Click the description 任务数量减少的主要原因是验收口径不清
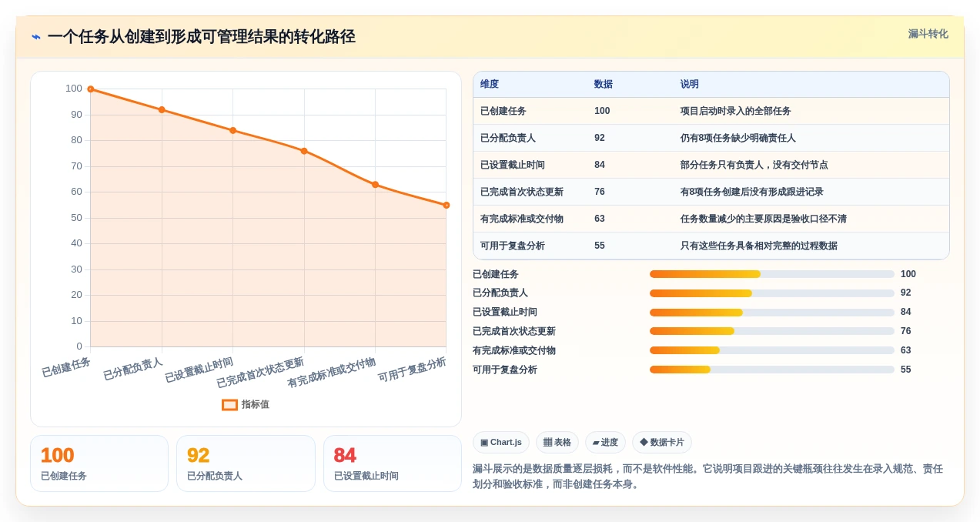Image resolution: width=980 pixels, height=522 pixels. pos(764,219)
